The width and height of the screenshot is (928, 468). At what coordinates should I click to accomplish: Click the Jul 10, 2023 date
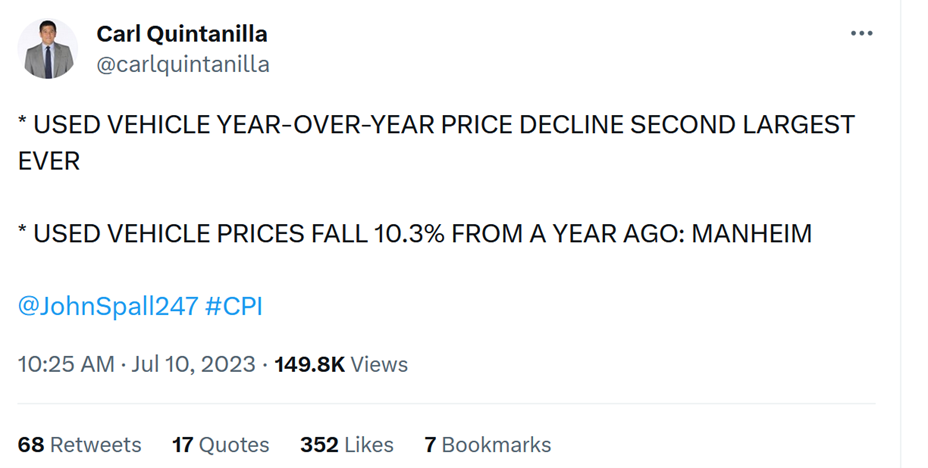tap(193, 364)
